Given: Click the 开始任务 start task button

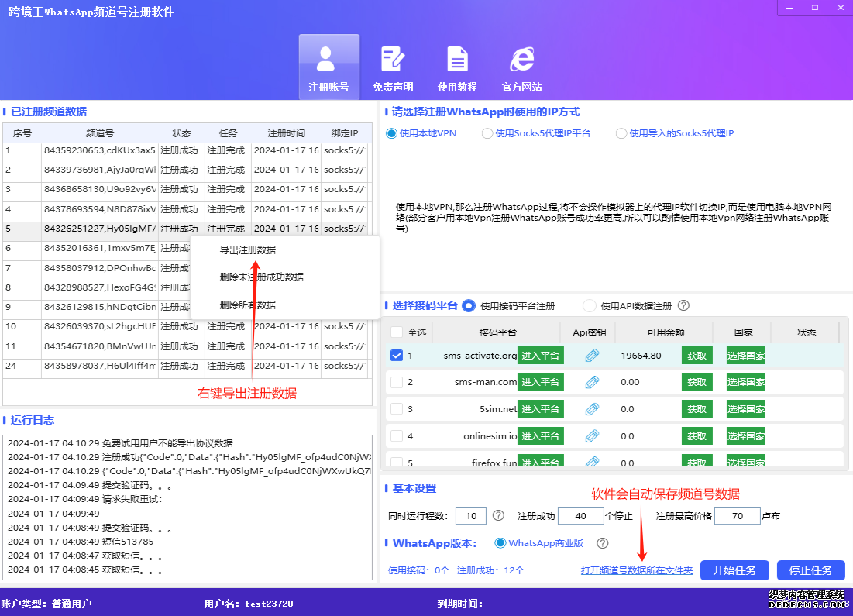Looking at the screenshot, I should tap(734, 570).
